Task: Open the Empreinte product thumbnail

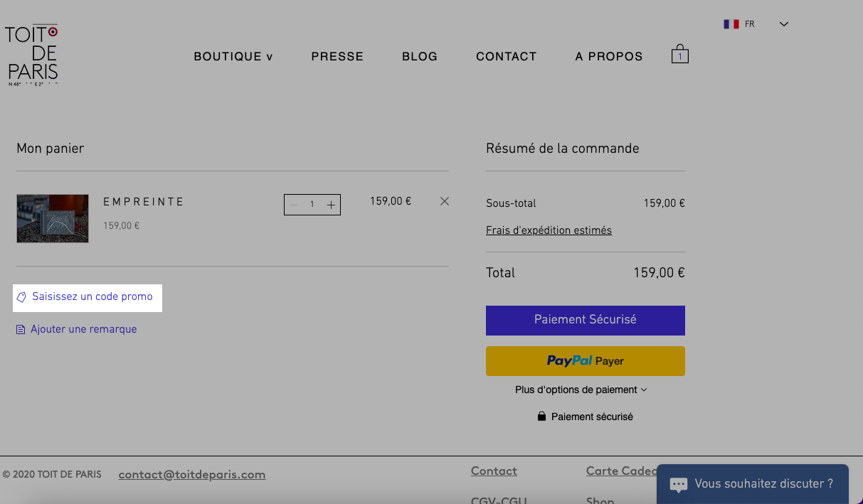Action: point(53,219)
